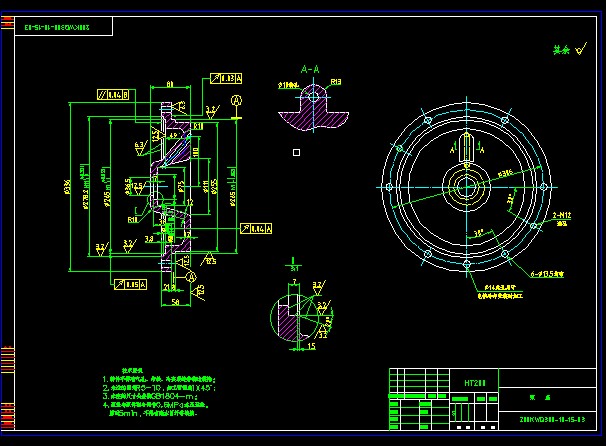Screen dimensions: 606x446
Task: Click the technical requirements heading
Action: [132, 370]
